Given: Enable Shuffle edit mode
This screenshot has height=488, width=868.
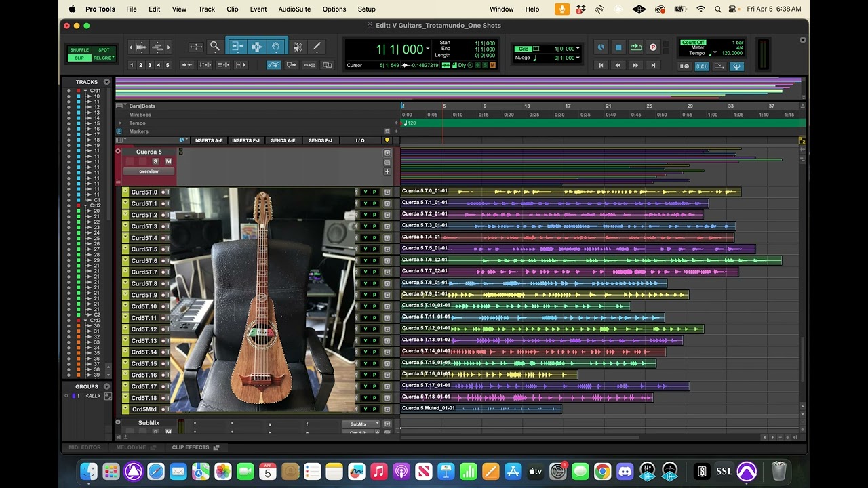Looking at the screenshot, I should 79,49.
